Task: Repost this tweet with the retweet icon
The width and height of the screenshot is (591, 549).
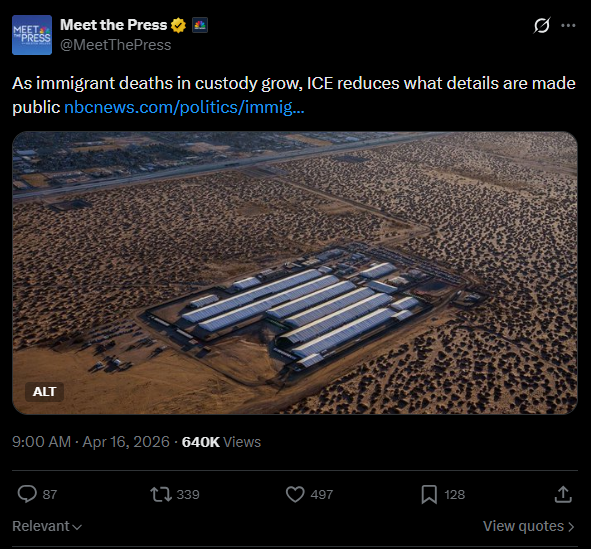Action: point(161,494)
